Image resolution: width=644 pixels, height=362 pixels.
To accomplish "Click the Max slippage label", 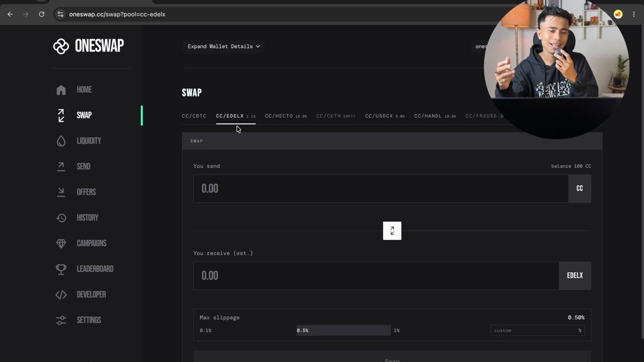I will pyautogui.click(x=219, y=317).
